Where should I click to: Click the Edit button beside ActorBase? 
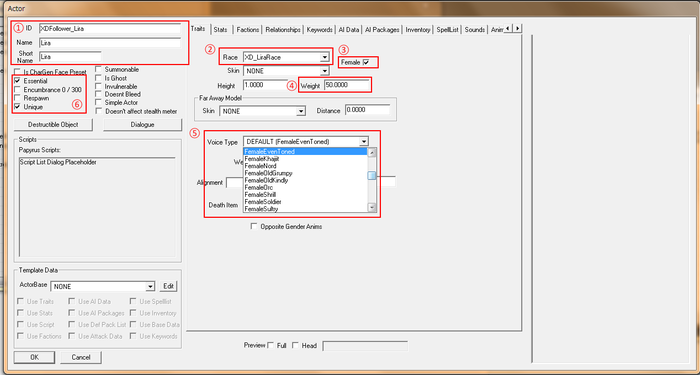(x=168, y=286)
